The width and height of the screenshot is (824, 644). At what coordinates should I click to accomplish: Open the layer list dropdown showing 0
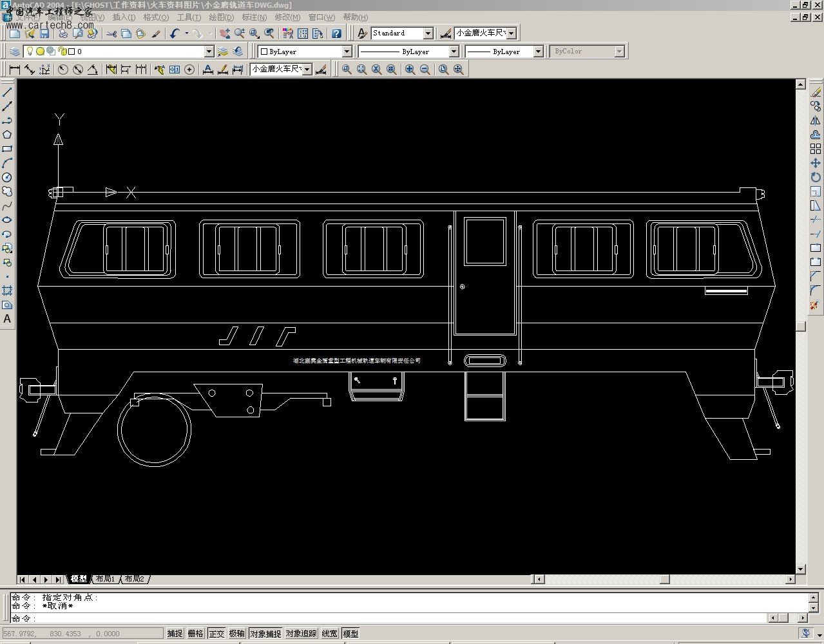(209, 52)
